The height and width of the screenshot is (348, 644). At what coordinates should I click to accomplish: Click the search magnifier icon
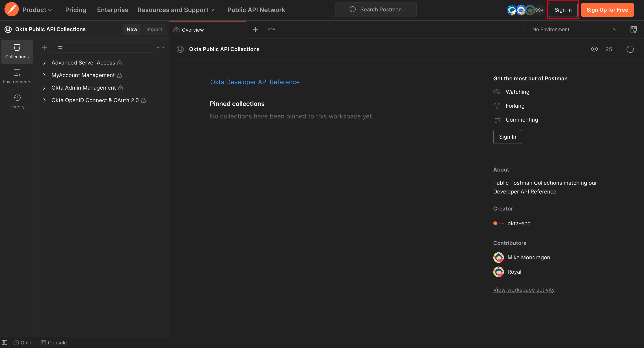click(353, 9)
